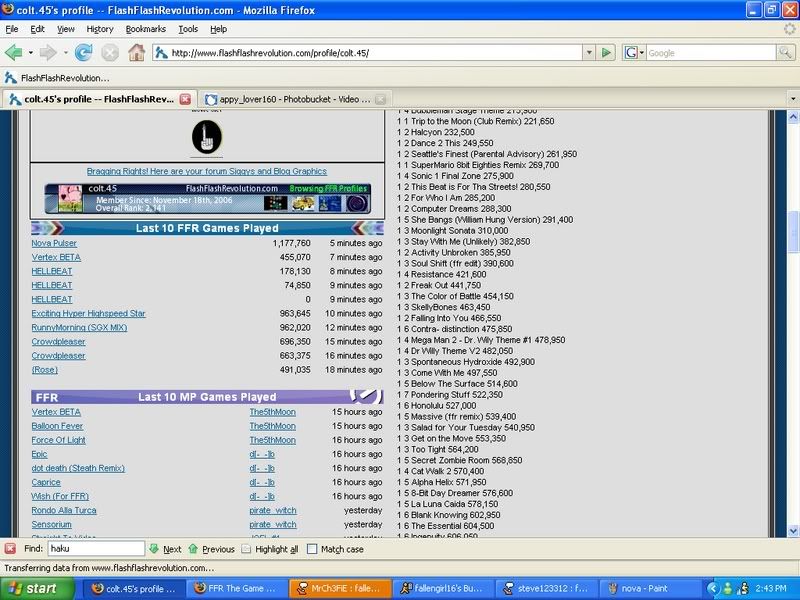Open the Wish (For FFR) link
The width and height of the screenshot is (800, 600).
pyautogui.click(x=60, y=496)
